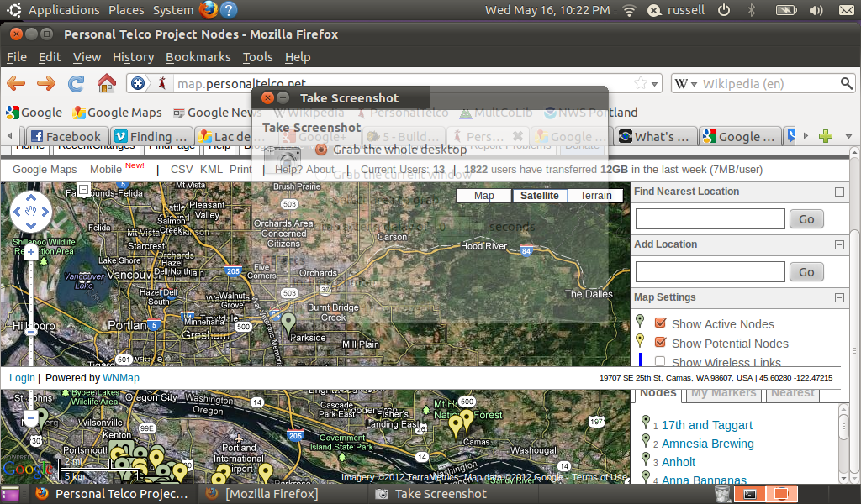Open the 17th and Taggart node link
This screenshot has height=504, width=861.
706,425
